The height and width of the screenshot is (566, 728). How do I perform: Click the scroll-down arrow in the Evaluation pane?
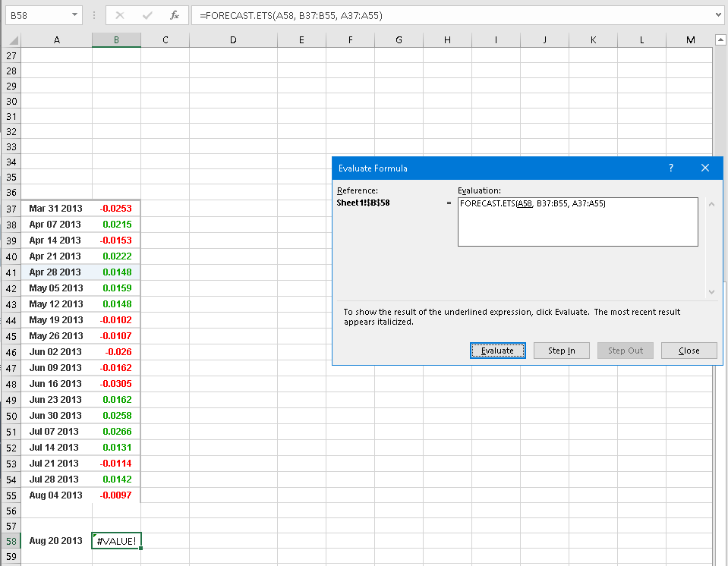click(x=711, y=291)
